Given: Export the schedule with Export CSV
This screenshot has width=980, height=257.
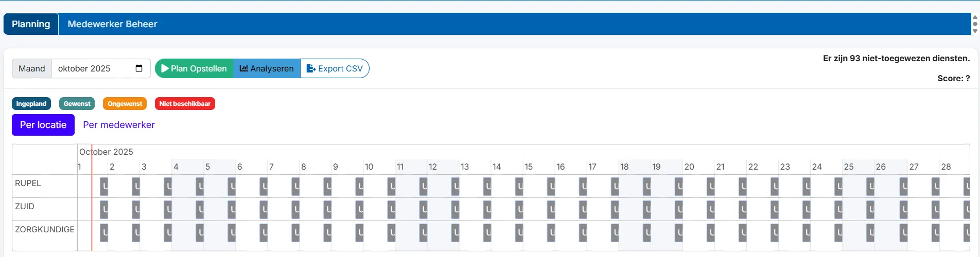Looking at the screenshot, I should pos(335,68).
